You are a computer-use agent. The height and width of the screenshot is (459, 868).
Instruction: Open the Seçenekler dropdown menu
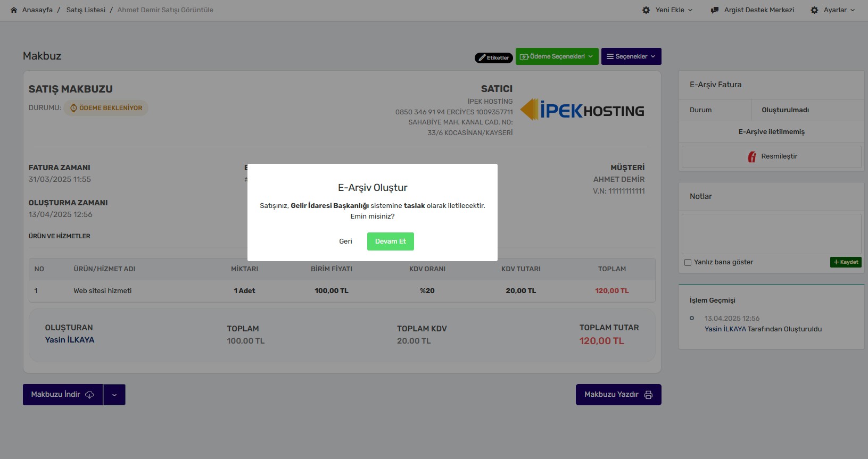(x=631, y=56)
